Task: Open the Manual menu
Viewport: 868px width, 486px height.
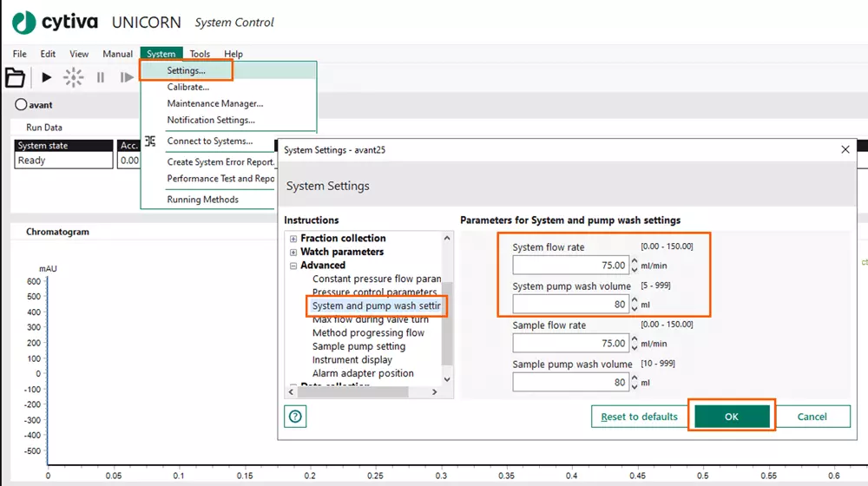Action: click(117, 54)
